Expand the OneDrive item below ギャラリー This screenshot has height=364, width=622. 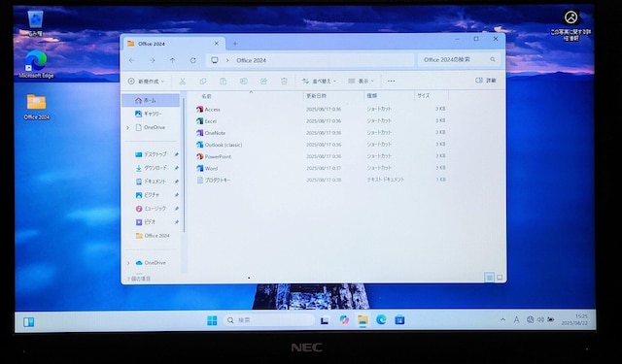coord(128,127)
